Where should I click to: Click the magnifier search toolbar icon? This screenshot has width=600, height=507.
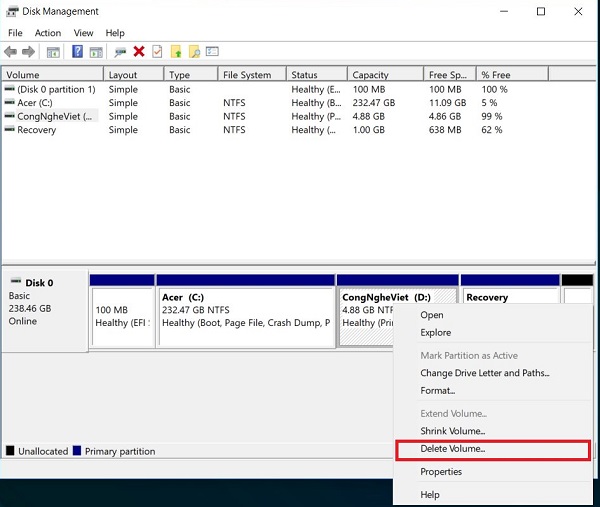click(x=195, y=52)
